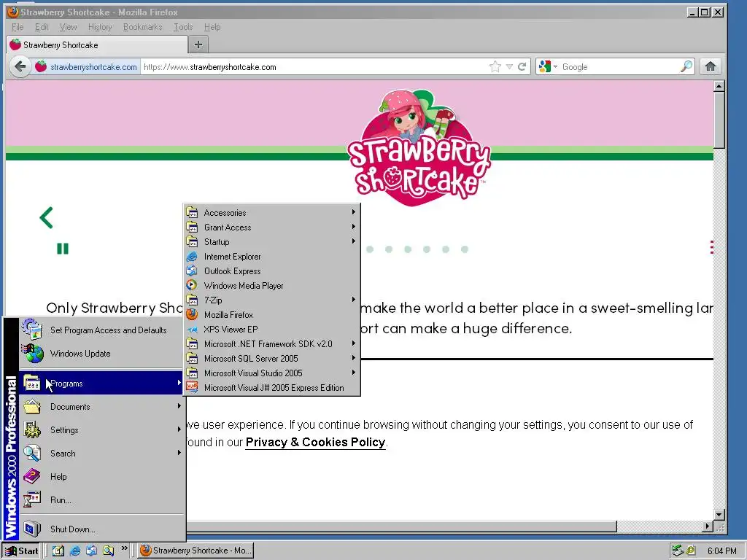Launch Internet Explorer from Programs menu
Viewport: 747px width, 560px height.
pyautogui.click(x=271, y=256)
